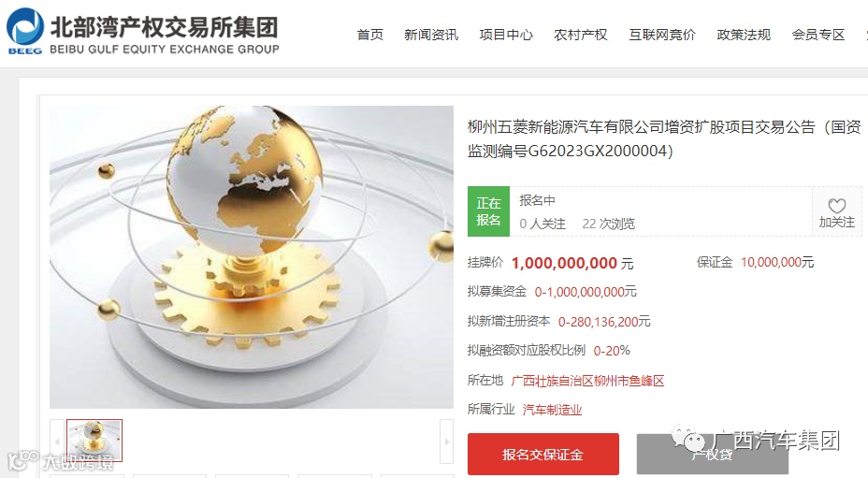Click the red 报名交保证金 button
The width and height of the screenshot is (868, 478).
[543, 455]
